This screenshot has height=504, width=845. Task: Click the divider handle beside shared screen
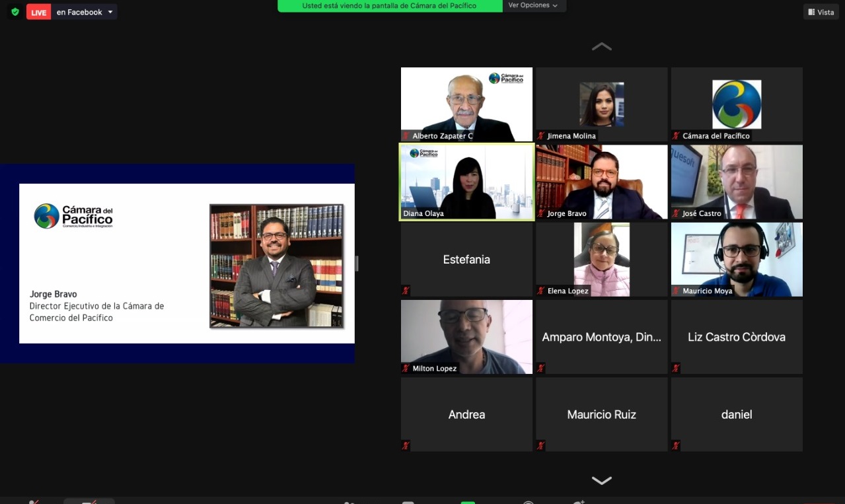click(x=357, y=263)
